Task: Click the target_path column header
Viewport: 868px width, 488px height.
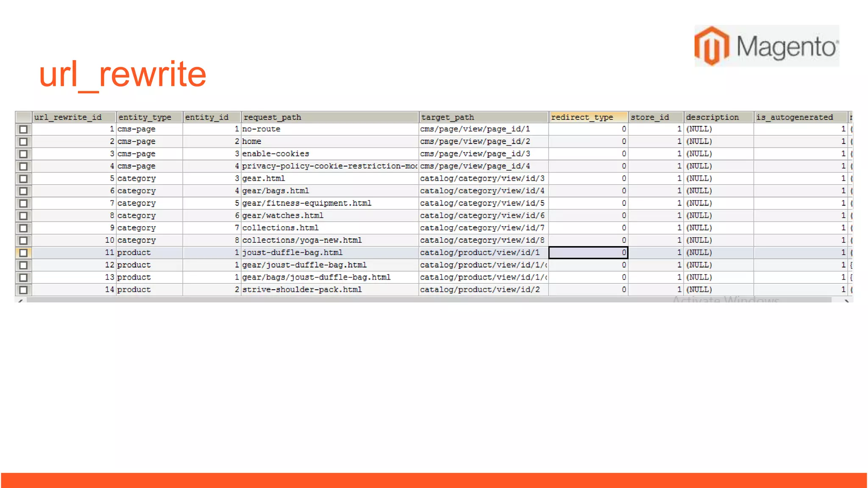Action: (x=484, y=117)
